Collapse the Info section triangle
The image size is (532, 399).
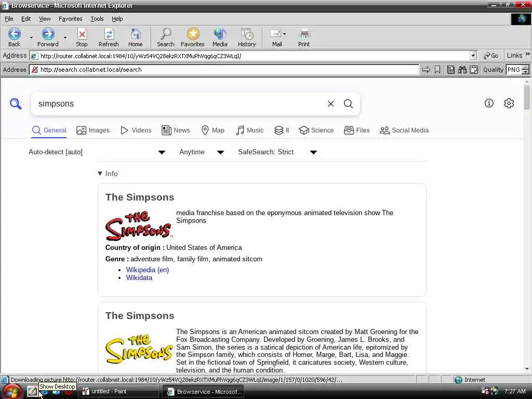100,174
